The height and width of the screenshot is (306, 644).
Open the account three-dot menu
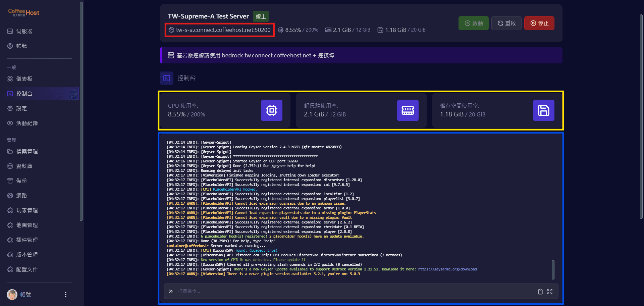tap(66, 295)
